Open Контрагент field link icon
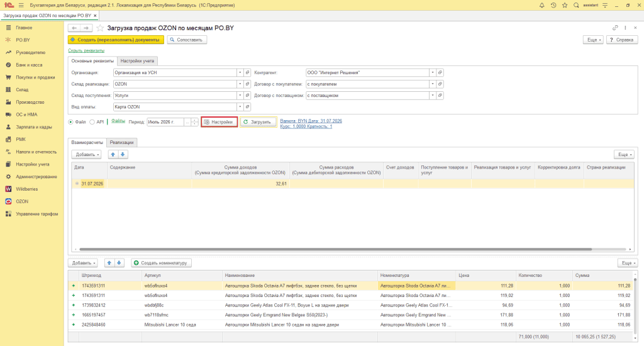The width and height of the screenshot is (644, 346). [x=440, y=73]
